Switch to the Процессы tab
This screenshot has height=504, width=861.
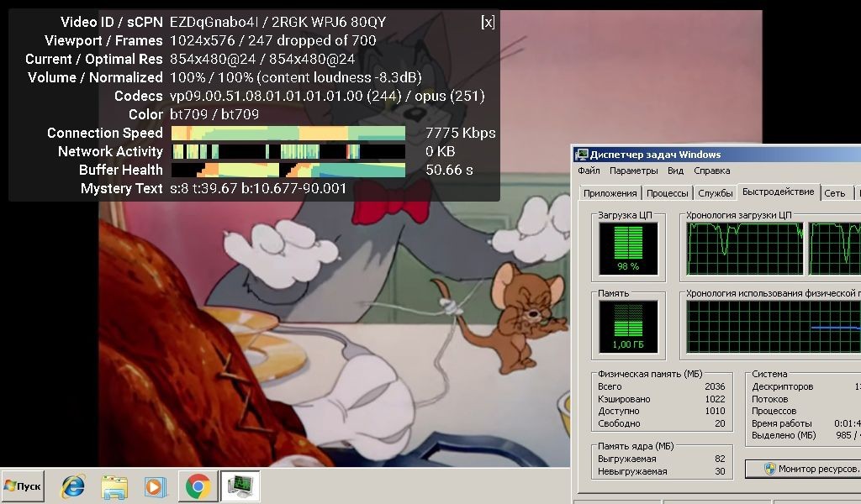click(x=667, y=193)
